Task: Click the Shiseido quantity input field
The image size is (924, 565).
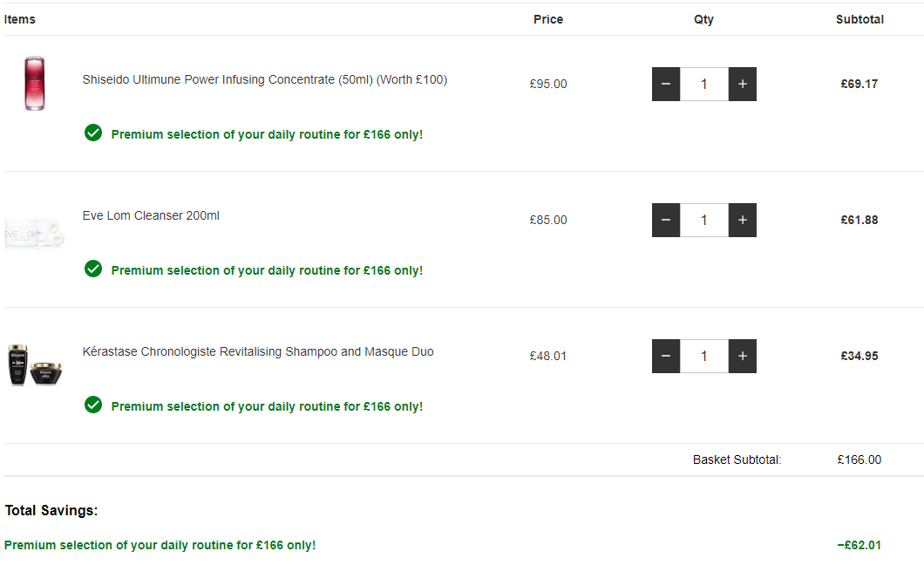Action: tap(704, 85)
